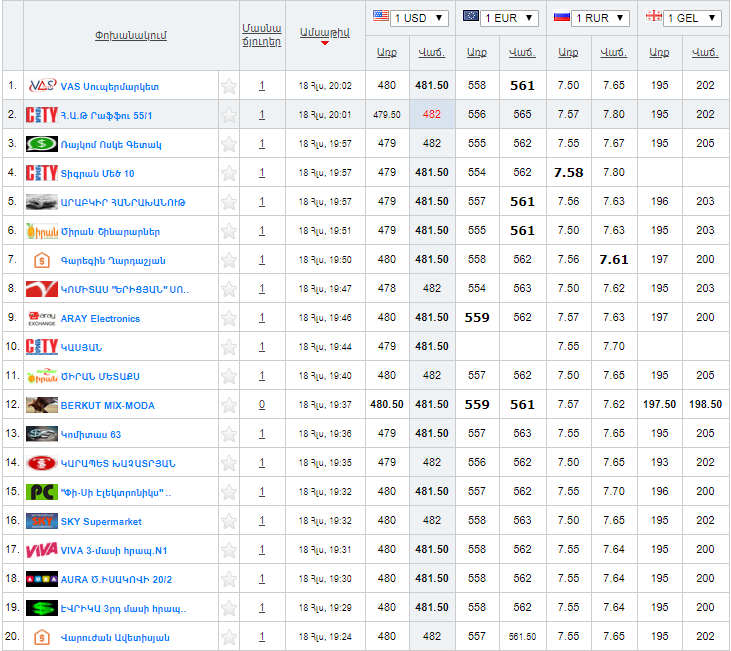Click the orange dollar tag icon for Գարեգին Ղարդաշյան
Image resolution: width=731 pixels, height=651 pixels.
point(42,260)
